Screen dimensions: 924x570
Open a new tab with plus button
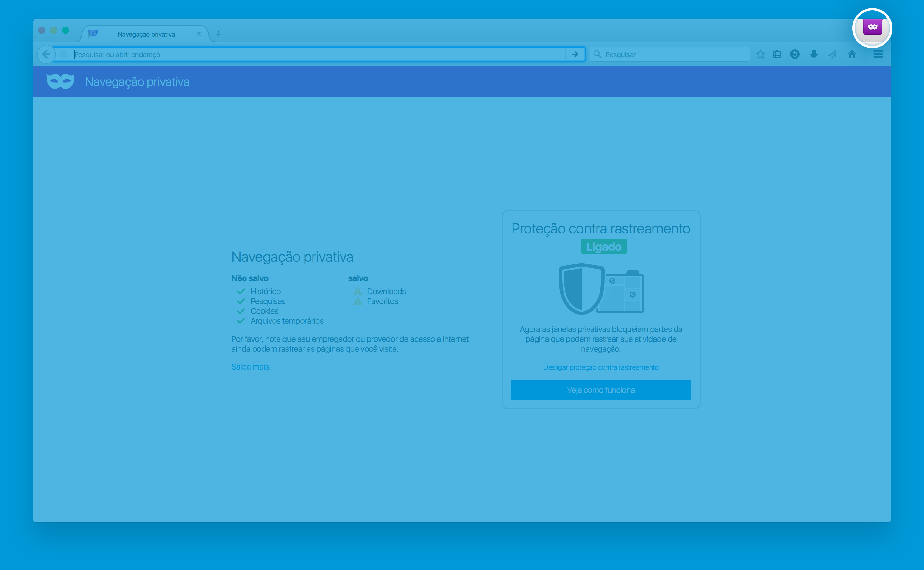pyautogui.click(x=218, y=34)
